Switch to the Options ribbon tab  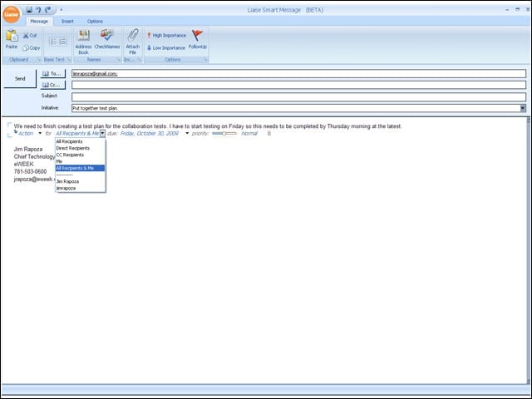(95, 21)
